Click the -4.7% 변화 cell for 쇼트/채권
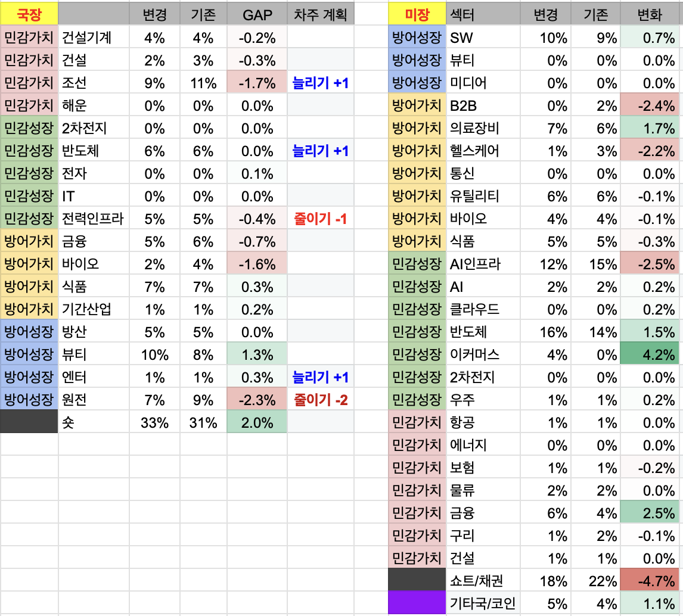Screen dimensions: 683x616 click(650, 580)
